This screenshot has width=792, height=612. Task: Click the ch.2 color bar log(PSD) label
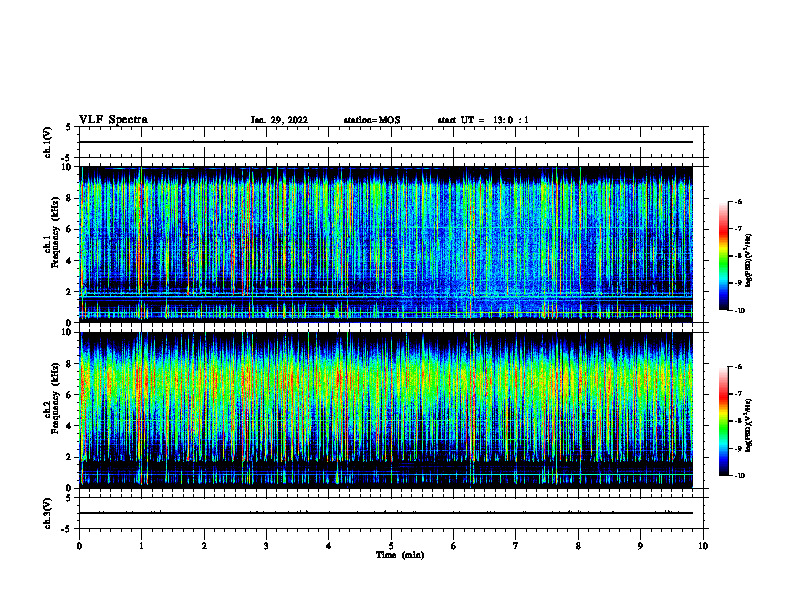[x=749, y=425]
